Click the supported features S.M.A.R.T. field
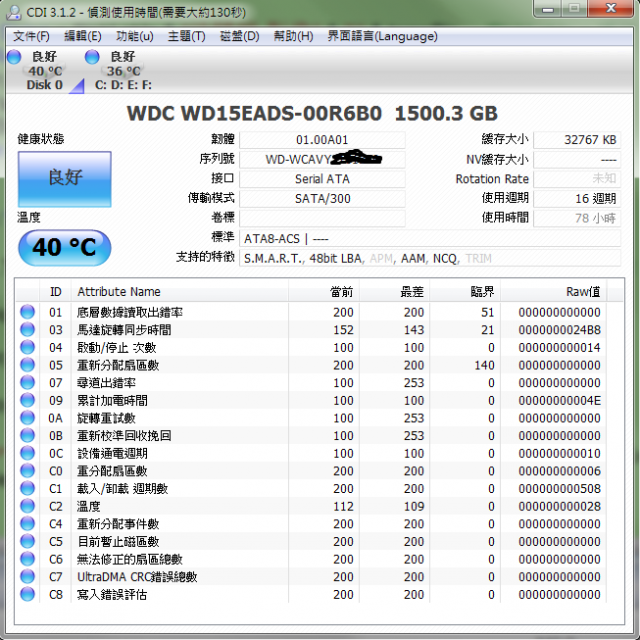Screen dimensions: 640x640 pyautogui.click(x=430, y=258)
